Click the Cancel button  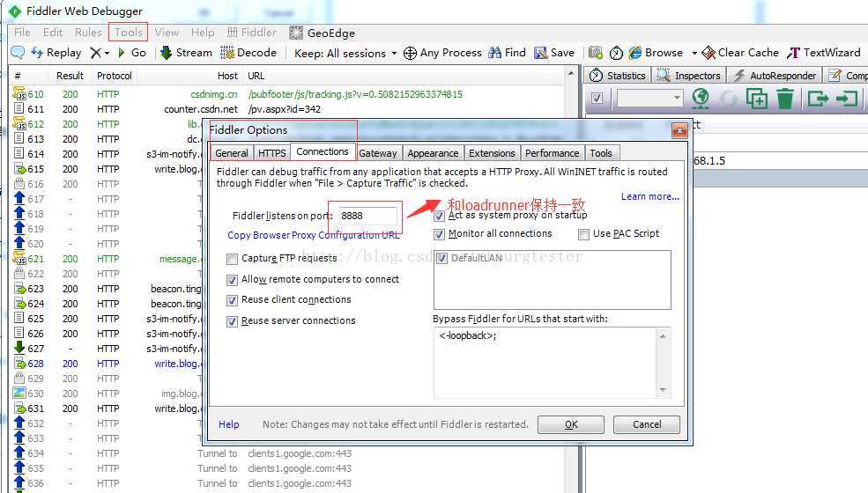(x=647, y=424)
